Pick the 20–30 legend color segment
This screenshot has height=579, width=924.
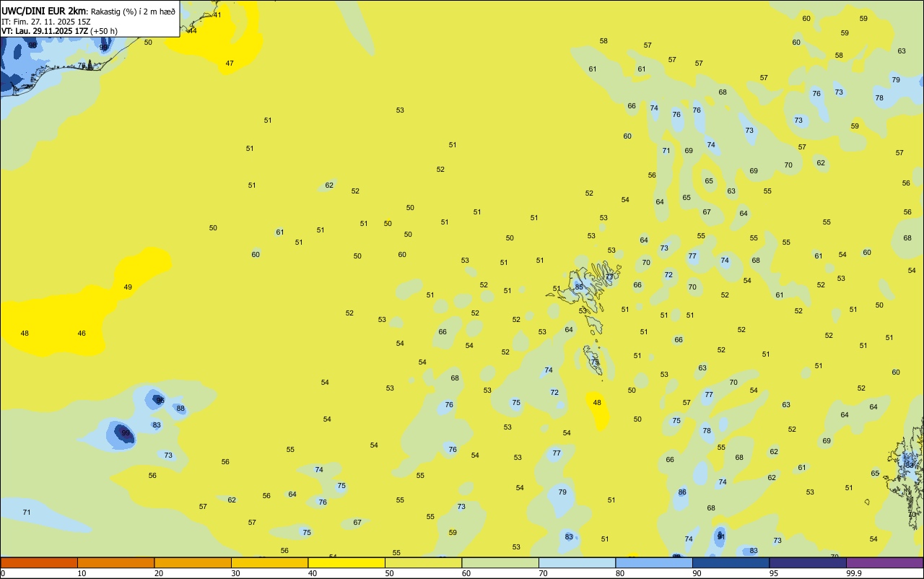coord(193,562)
